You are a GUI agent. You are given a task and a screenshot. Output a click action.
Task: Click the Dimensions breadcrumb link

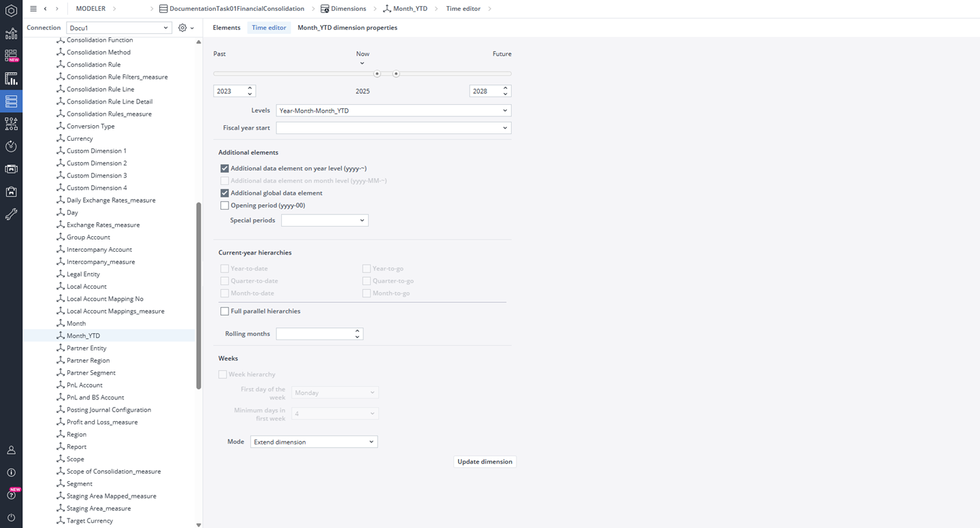point(348,9)
